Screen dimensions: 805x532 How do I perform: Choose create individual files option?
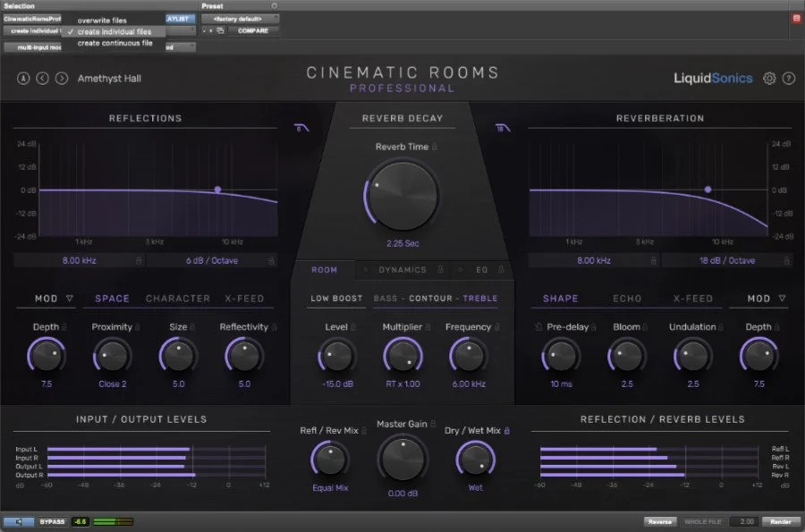(114, 32)
